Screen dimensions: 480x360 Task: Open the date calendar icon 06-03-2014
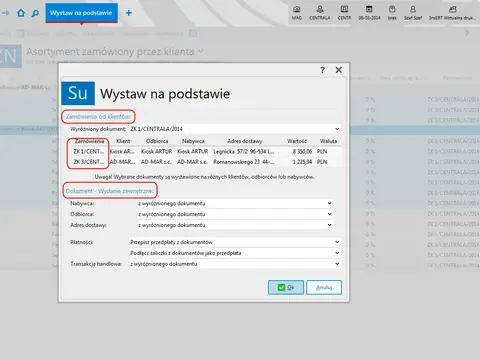coord(369,13)
